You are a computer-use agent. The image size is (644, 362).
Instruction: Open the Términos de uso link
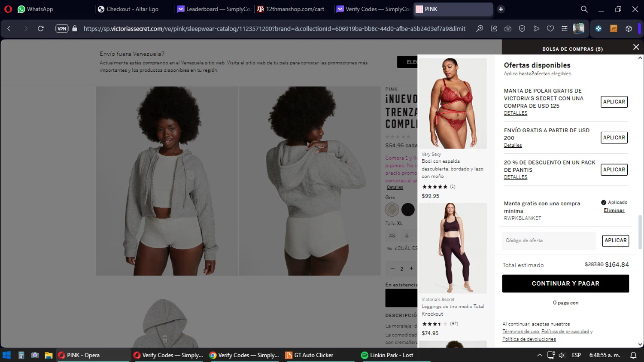click(x=520, y=332)
